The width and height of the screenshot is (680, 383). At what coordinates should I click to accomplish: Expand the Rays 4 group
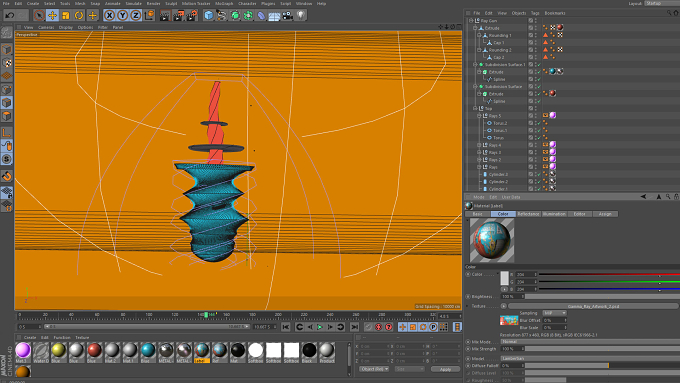(x=479, y=145)
